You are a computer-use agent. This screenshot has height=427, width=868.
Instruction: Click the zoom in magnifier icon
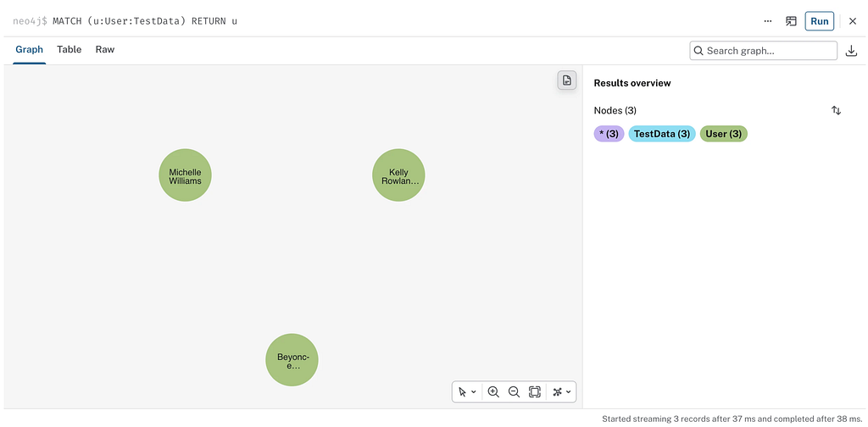click(493, 391)
